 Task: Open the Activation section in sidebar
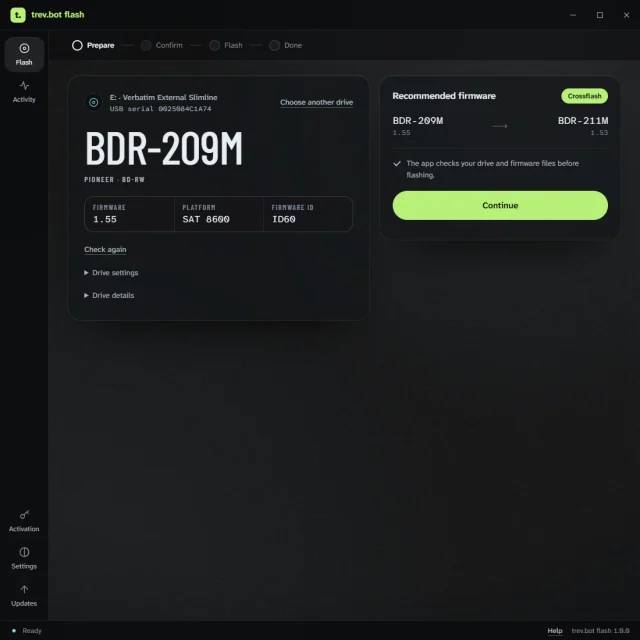tap(24, 521)
